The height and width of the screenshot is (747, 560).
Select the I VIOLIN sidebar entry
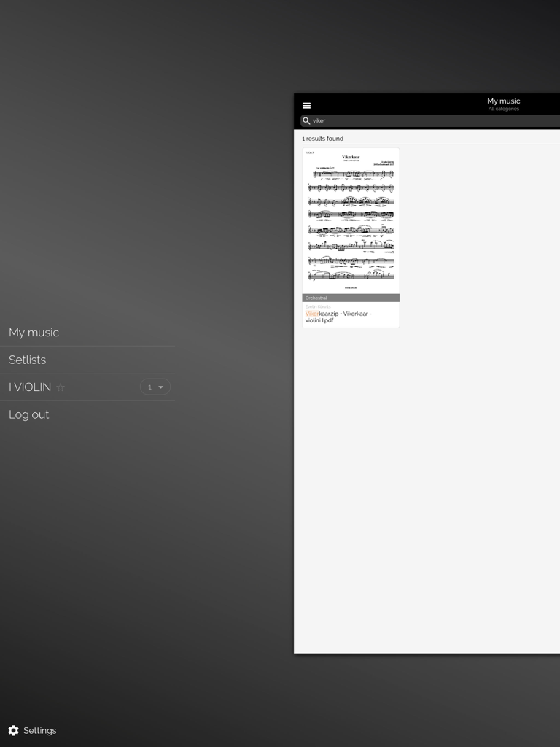pos(30,387)
